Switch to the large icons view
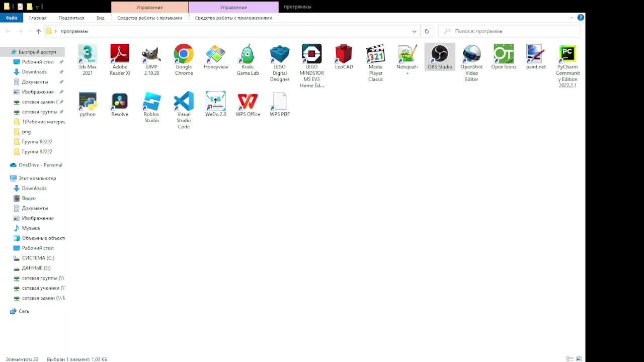 coord(579,359)
